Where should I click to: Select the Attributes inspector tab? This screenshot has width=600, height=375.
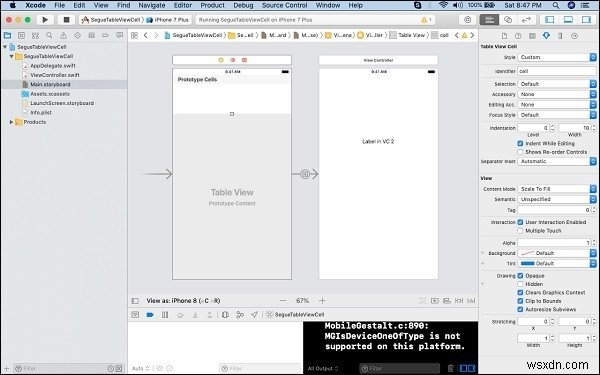pyautogui.click(x=546, y=36)
